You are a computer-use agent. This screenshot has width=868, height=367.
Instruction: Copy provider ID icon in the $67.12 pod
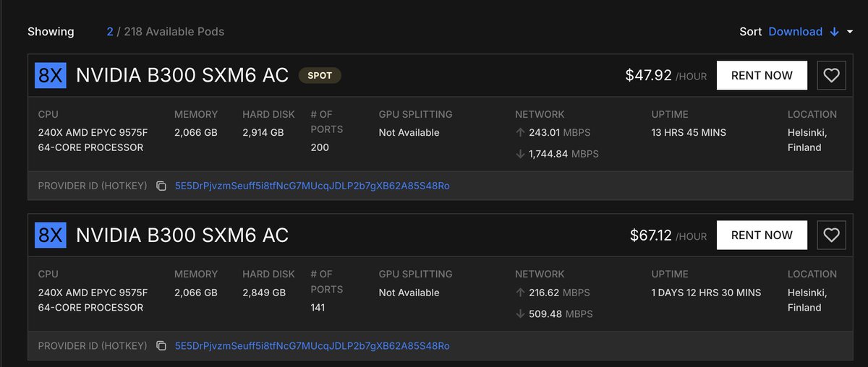click(x=161, y=346)
